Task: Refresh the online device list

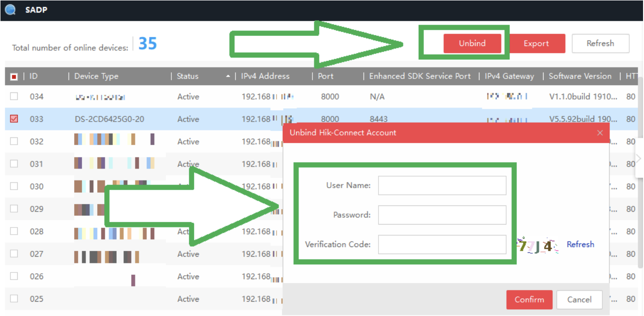Action: tap(600, 43)
